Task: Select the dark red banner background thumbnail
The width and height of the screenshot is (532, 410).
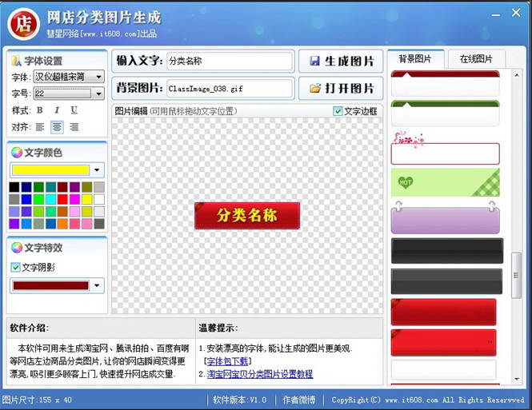Action: (x=445, y=83)
